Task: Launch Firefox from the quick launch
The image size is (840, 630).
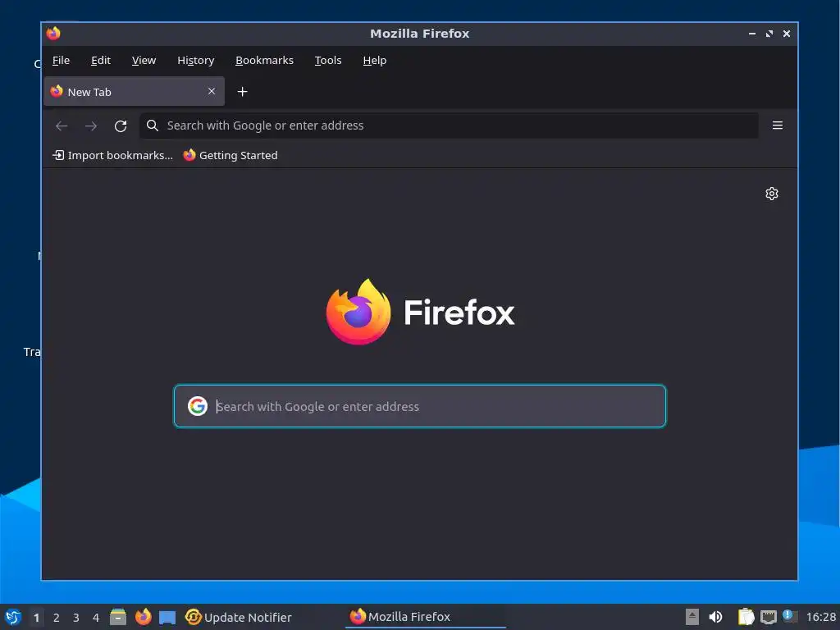Action: 143,617
